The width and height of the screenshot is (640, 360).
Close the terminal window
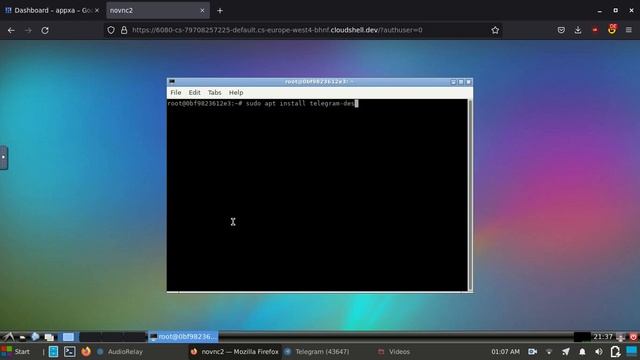pos(469,82)
